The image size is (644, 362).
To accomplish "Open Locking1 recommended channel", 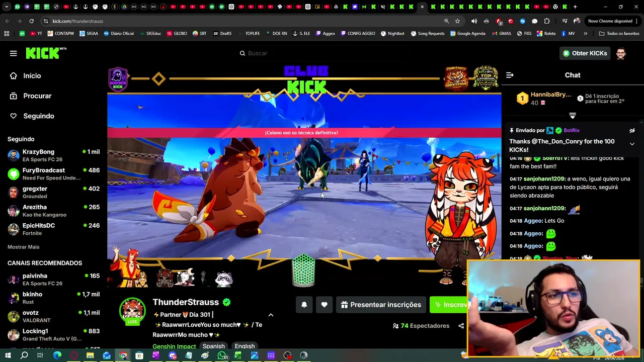I will click(53, 335).
